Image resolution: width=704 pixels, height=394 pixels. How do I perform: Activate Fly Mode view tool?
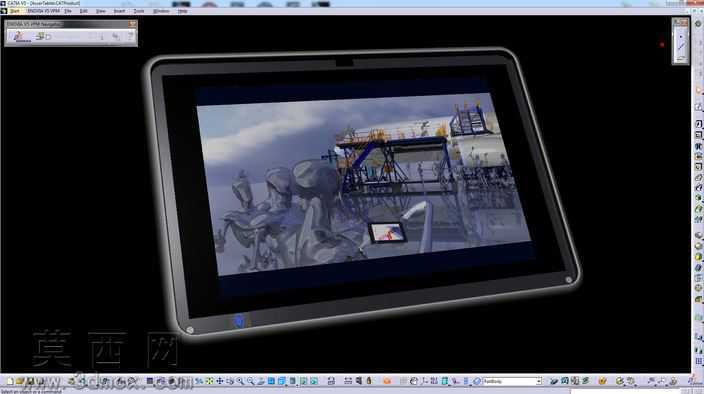(199, 381)
